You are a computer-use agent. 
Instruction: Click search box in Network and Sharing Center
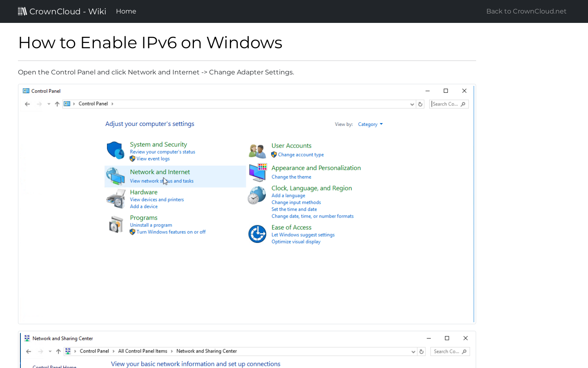[450, 352]
